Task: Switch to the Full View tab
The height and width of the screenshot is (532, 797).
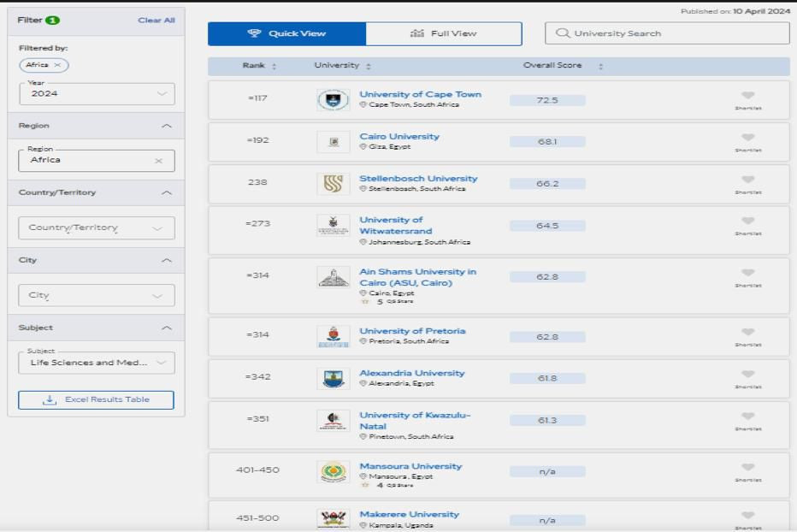Action: [443, 33]
